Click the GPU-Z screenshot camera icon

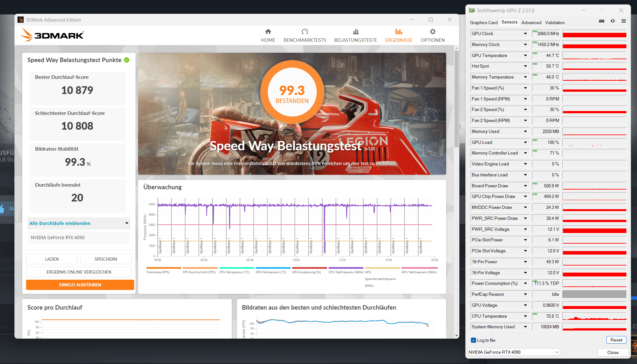[601, 21]
